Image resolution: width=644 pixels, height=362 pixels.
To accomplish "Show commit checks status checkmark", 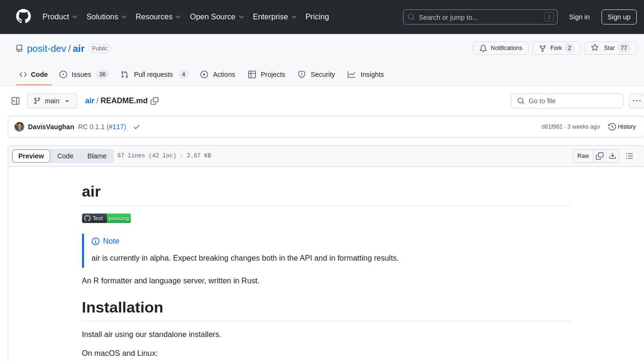I will pos(136,127).
